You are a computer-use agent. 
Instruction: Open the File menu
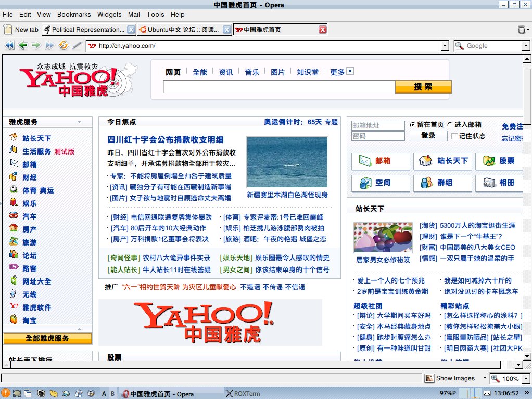(x=7, y=15)
